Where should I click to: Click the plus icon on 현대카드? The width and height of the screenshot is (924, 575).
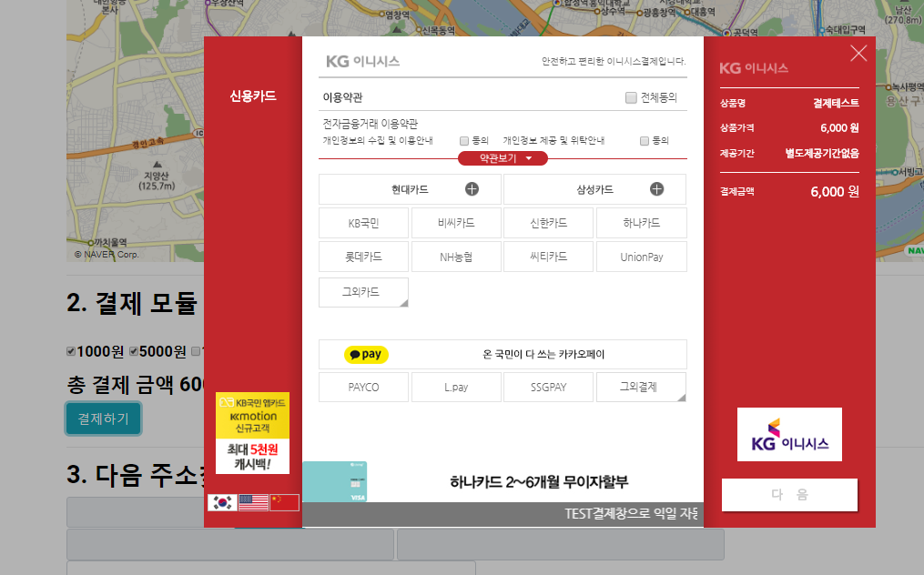coord(472,189)
